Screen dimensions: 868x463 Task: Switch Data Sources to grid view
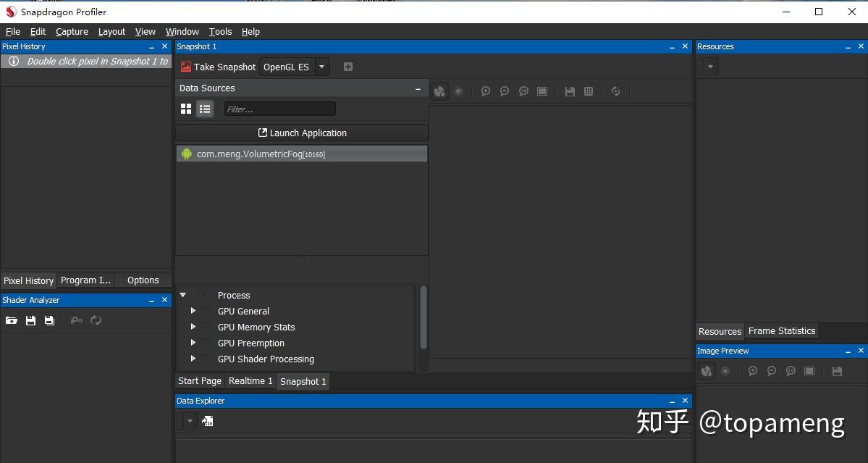point(186,109)
